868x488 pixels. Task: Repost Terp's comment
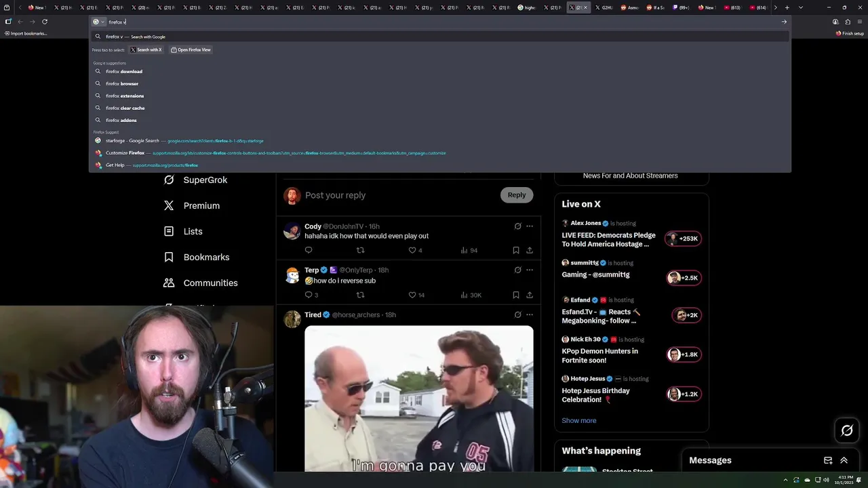361,295
